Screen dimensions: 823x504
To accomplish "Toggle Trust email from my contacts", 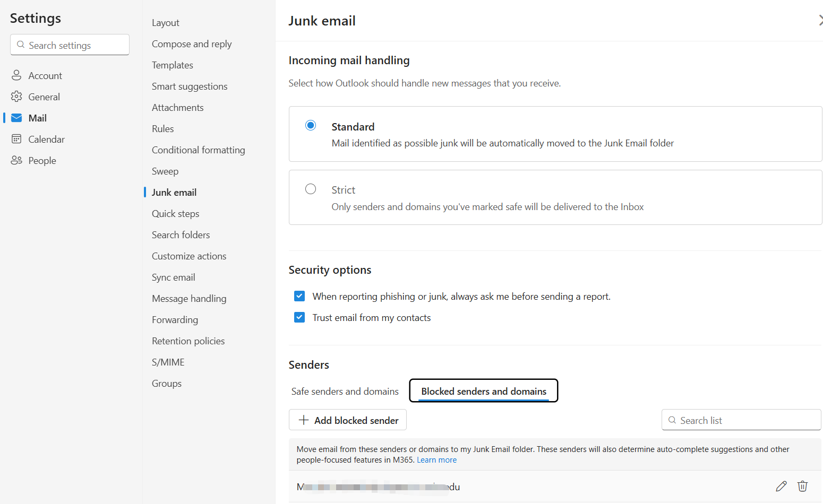I will click(299, 317).
